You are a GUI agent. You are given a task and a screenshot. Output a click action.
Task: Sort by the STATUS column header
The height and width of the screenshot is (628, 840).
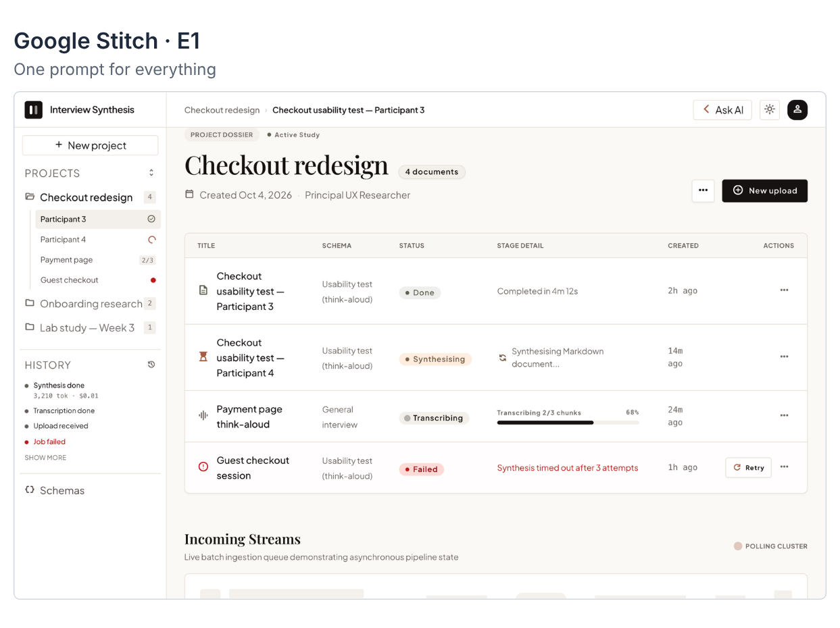(x=412, y=246)
